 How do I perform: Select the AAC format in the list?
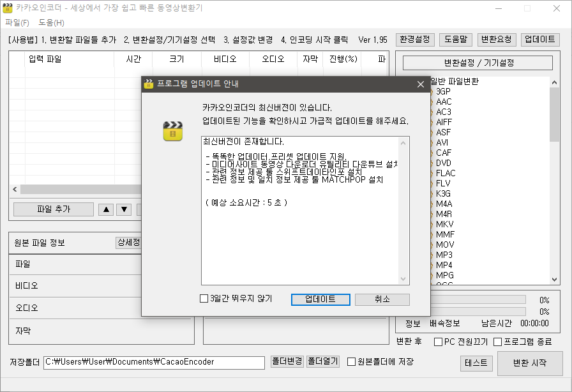pos(444,102)
